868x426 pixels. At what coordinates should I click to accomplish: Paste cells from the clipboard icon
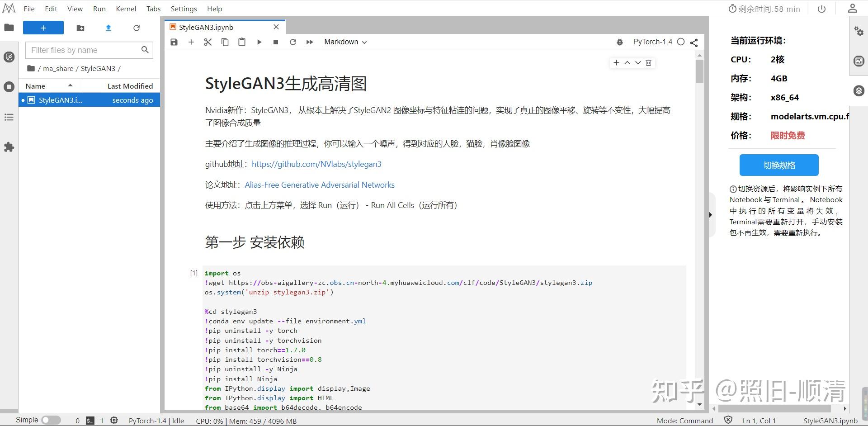[242, 42]
